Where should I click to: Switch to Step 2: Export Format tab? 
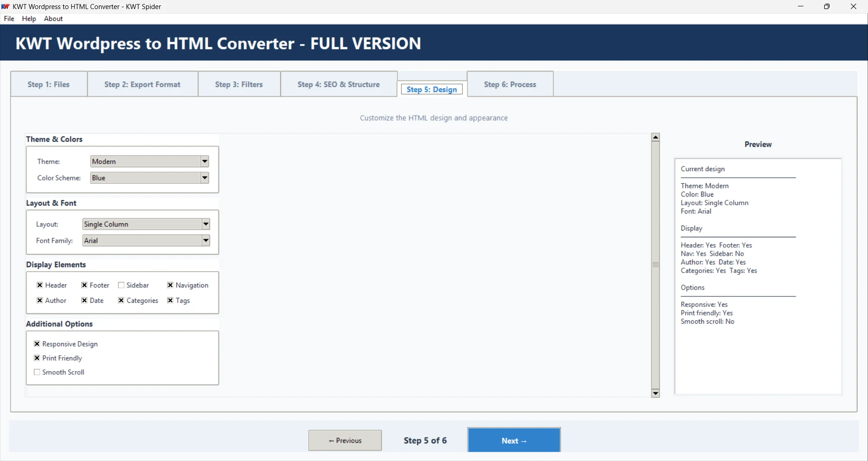click(142, 84)
